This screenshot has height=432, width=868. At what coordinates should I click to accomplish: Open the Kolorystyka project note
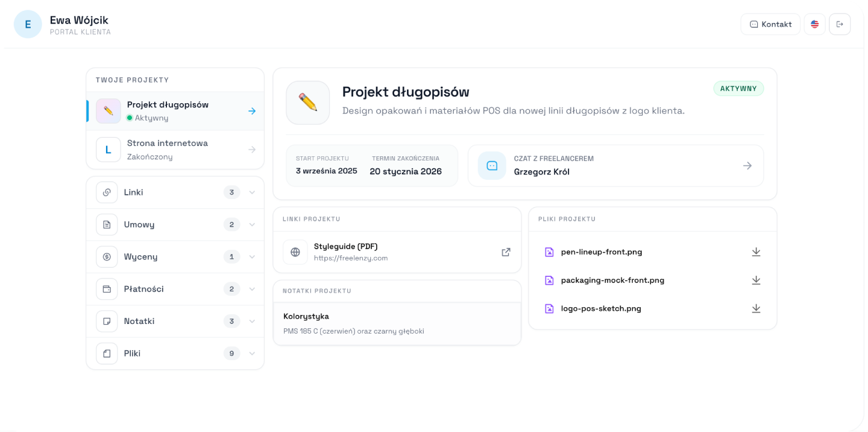click(397, 323)
